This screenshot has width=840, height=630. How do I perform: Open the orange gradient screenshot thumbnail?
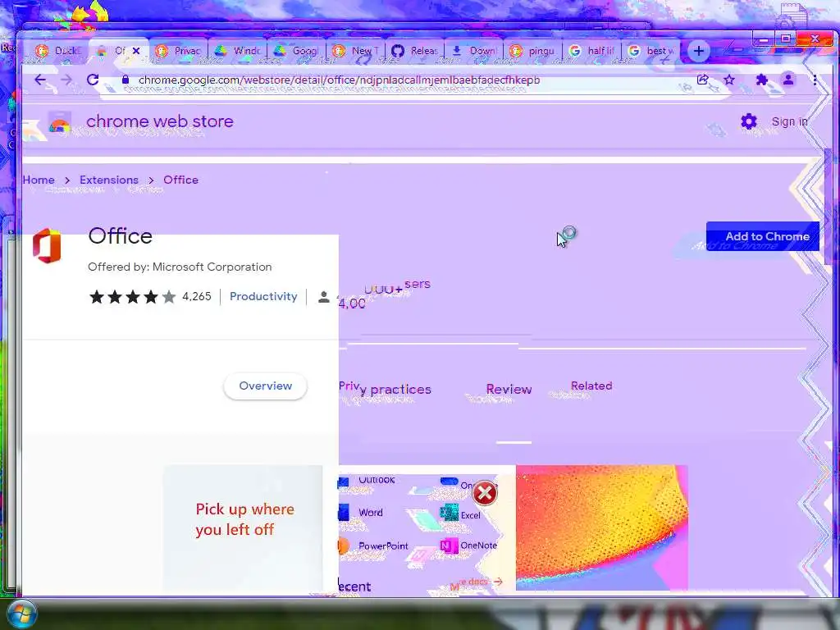[x=601, y=527]
